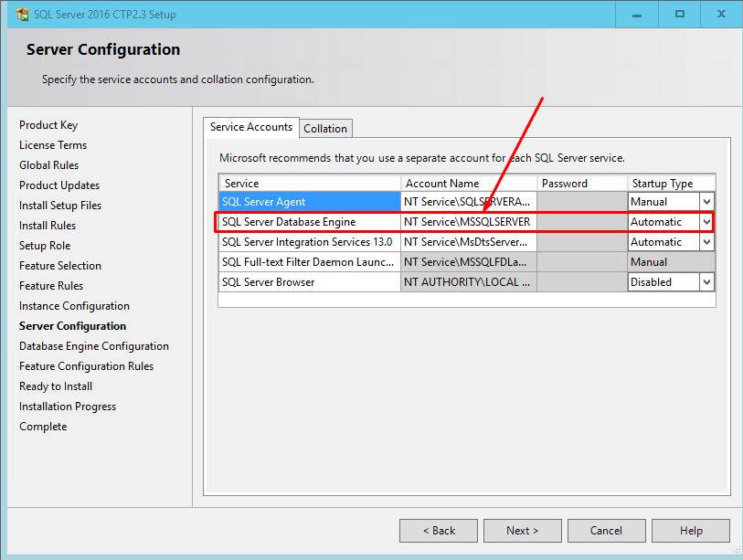Maximize the SQL Server Setup window

[680, 15]
